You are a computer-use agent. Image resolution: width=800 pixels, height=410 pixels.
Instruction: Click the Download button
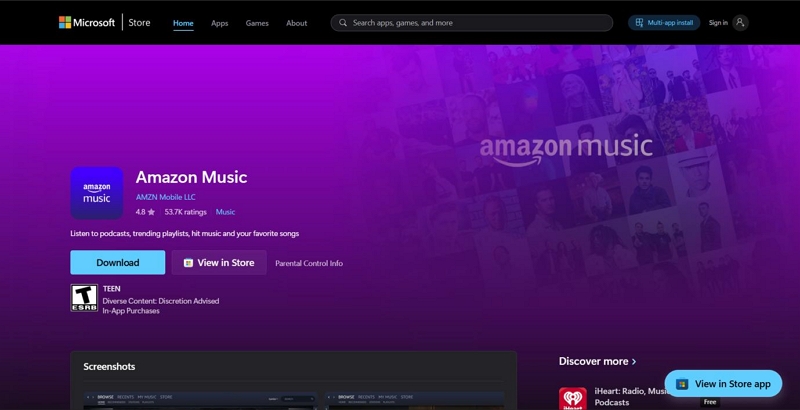[x=117, y=262]
